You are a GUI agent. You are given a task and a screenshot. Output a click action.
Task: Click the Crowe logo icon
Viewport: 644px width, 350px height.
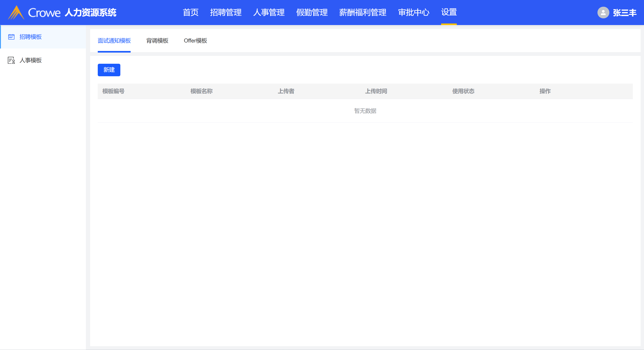pos(16,13)
